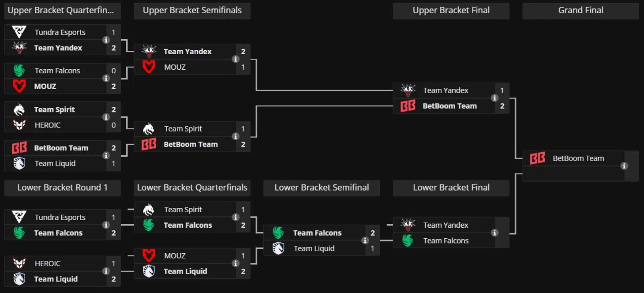Select the Upper Bracket Quarterfinals column header
This screenshot has height=293, width=644.
63,11
